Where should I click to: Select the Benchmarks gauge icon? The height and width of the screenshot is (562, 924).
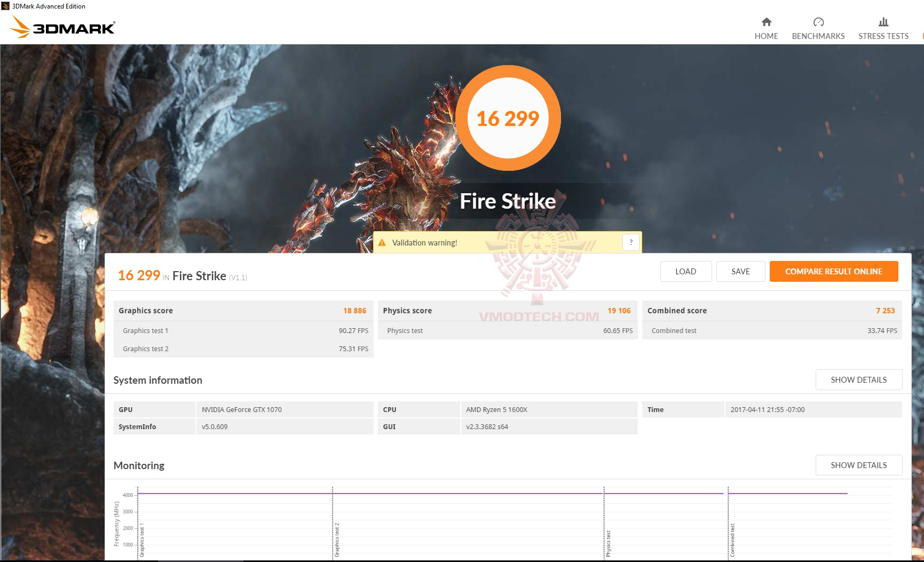click(818, 22)
